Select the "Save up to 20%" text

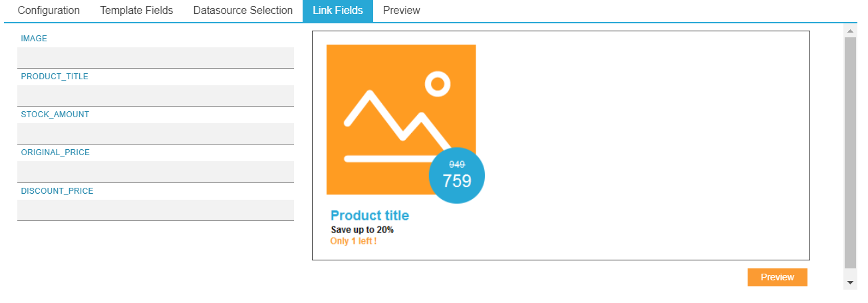362,230
